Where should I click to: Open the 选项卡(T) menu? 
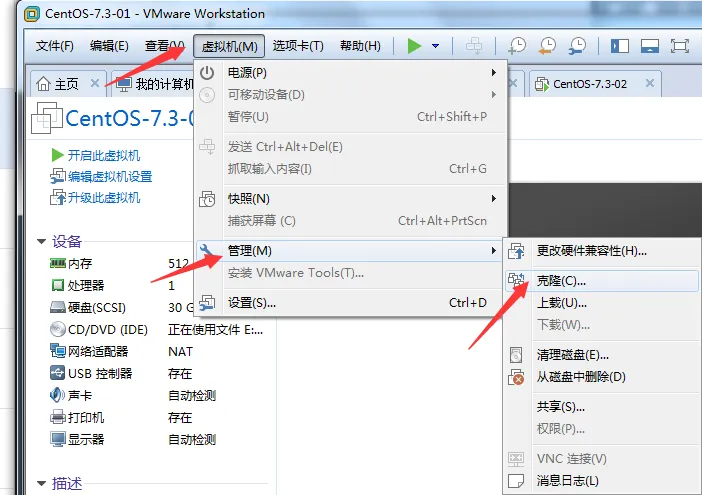tap(298, 46)
